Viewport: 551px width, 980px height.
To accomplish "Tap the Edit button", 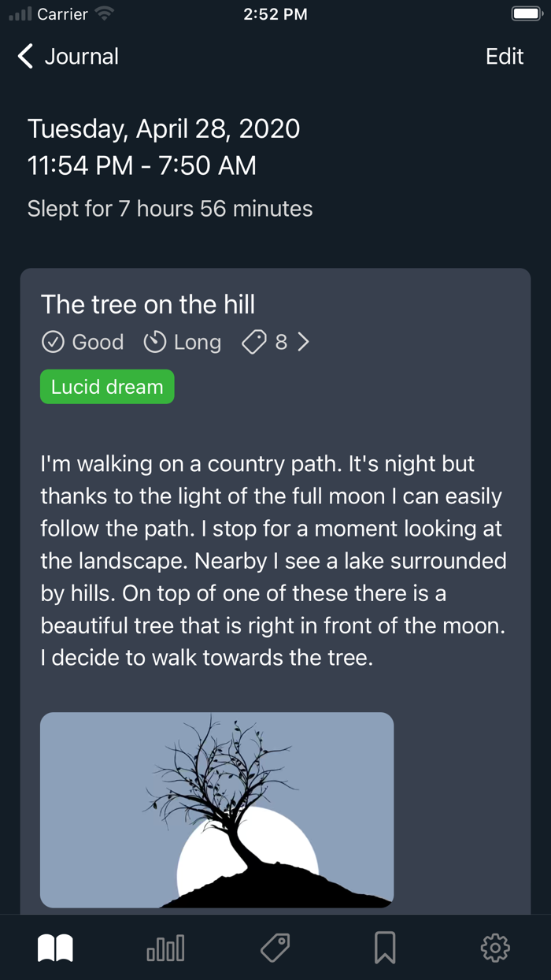I will 504,56.
